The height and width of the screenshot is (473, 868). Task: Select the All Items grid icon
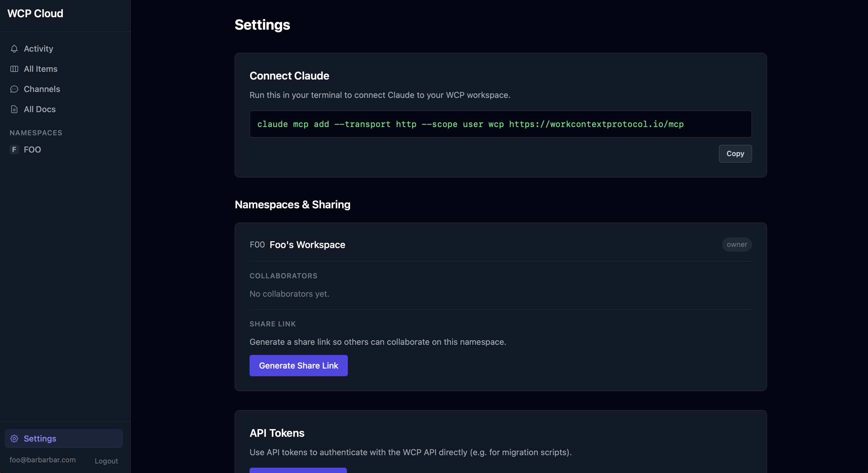(x=14, y=69)
